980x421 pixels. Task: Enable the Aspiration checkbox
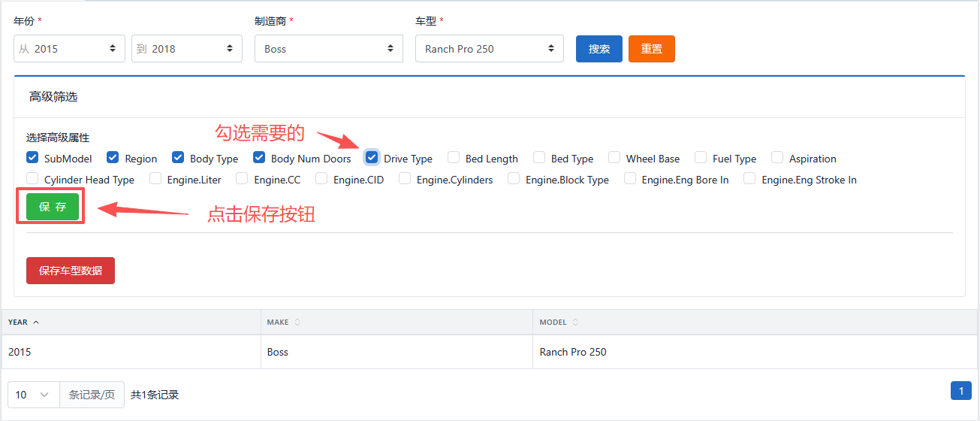777,158
